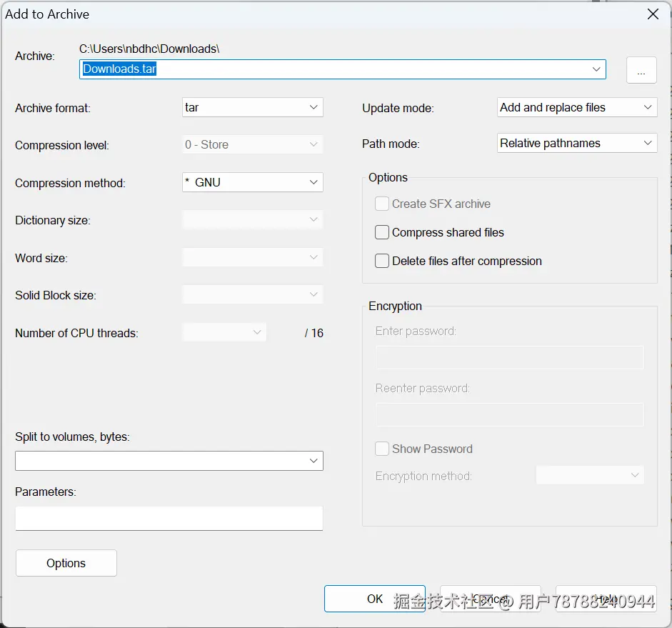Open the archive name dropdown arrow
Viewport: 672px width, 628px height.
point(596,69)
